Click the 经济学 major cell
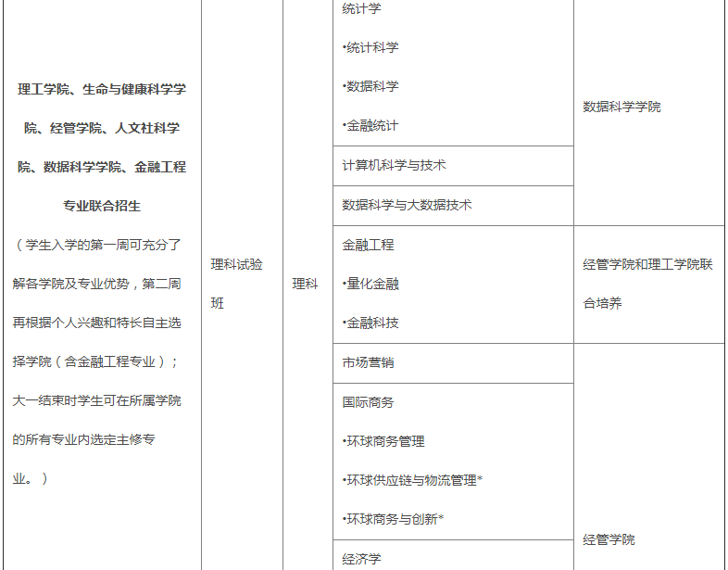728x570 pixels. pos(361,559)
